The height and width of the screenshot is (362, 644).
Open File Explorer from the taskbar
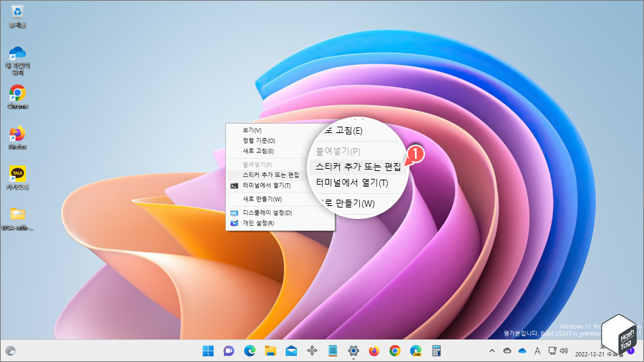point(270,351)
